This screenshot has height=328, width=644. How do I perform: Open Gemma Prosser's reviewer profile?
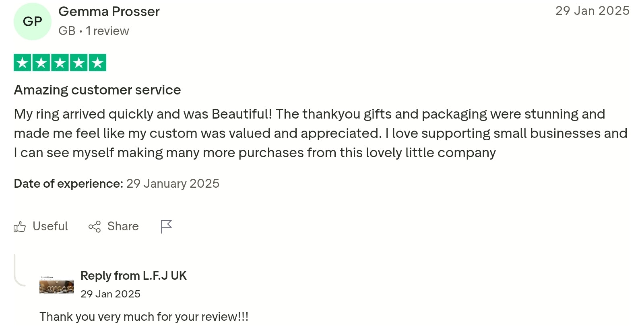tap(109, 12)
